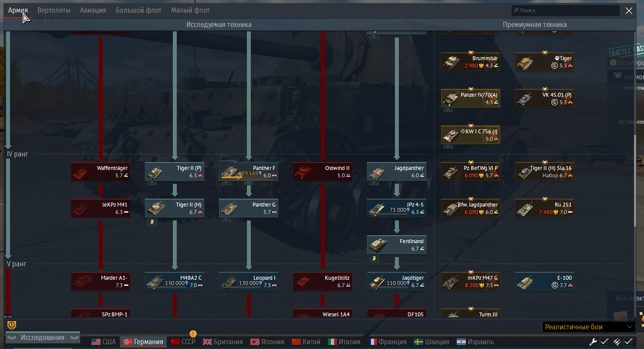Toggle the checkbox next to the wrench
This screenshot has height=349, width=644.
point(604,342)
